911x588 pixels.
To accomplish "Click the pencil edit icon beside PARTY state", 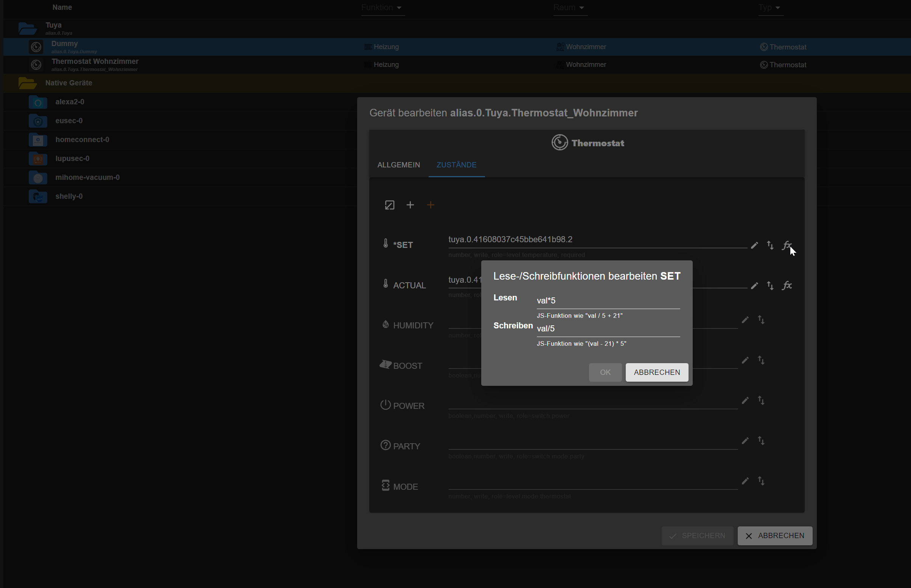I will pyautogui.click(x=745, y=441).
